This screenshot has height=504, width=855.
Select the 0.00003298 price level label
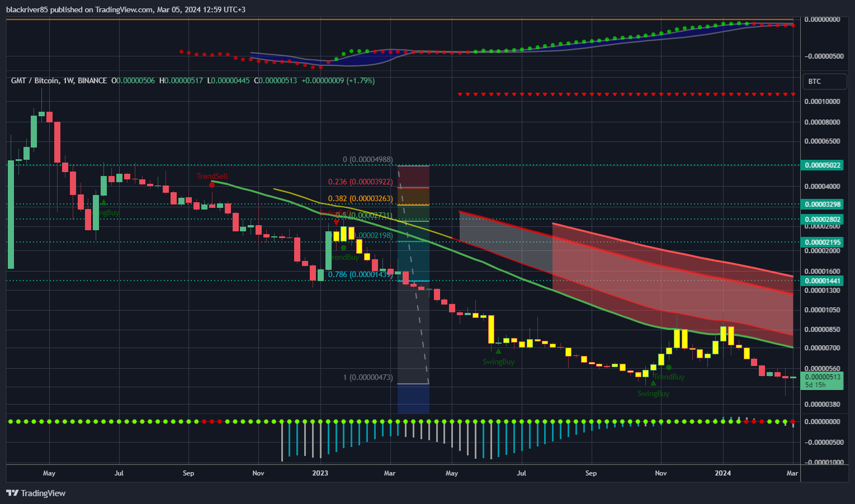pyautogui.click(x=823, y=205)
